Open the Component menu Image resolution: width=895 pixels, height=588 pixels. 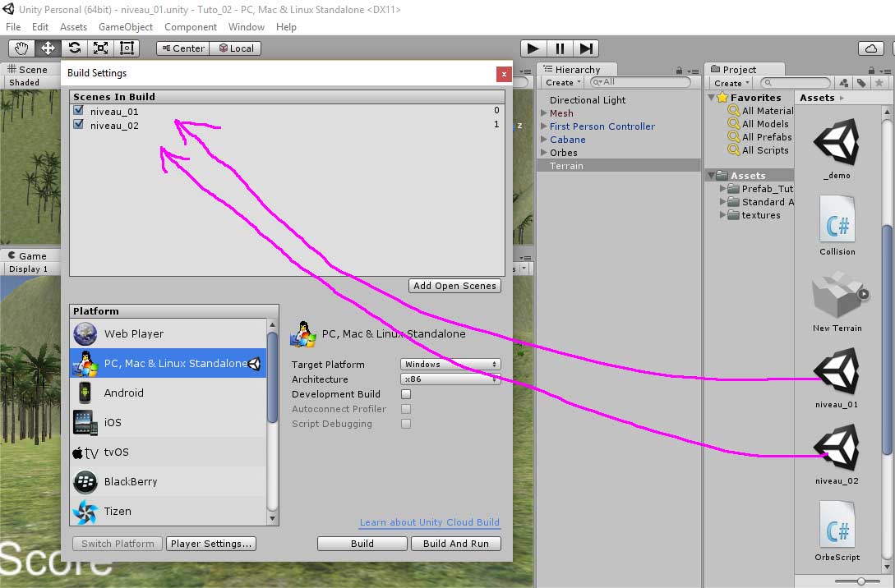pyautogui.click(x=191, y=27)
